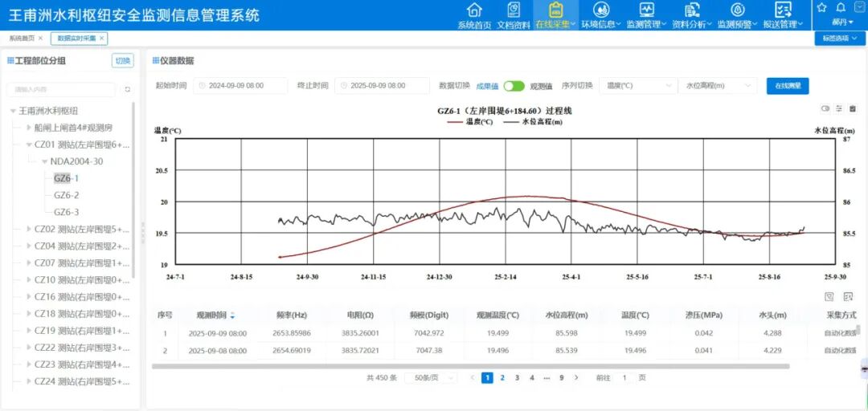This screenshot has width=868, height=411.
Task: Click 切换 button in grouping panel
Action: tap(123, 61)
